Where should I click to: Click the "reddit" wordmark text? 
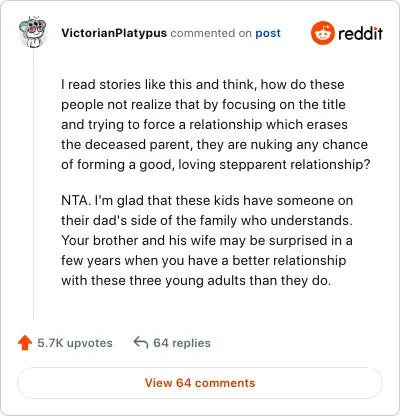[x=360, y=33]
